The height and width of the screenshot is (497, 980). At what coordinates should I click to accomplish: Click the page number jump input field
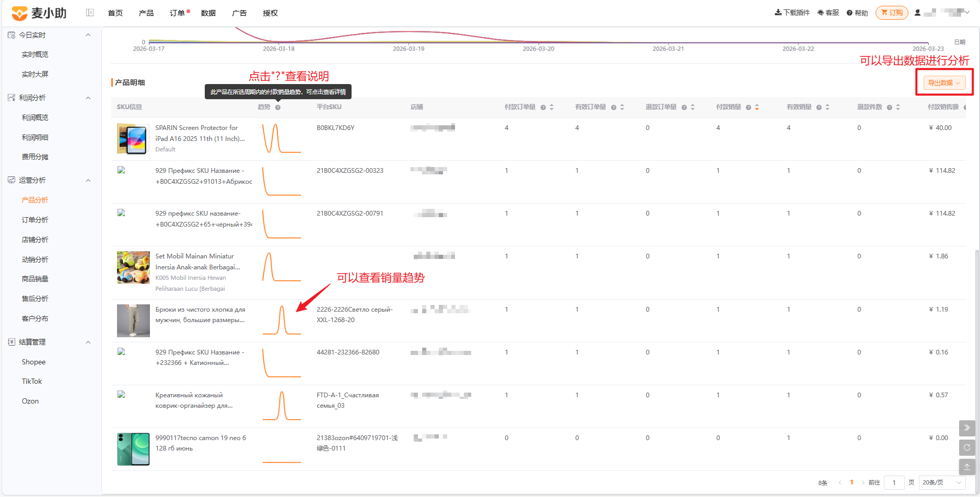click(894, 482)
